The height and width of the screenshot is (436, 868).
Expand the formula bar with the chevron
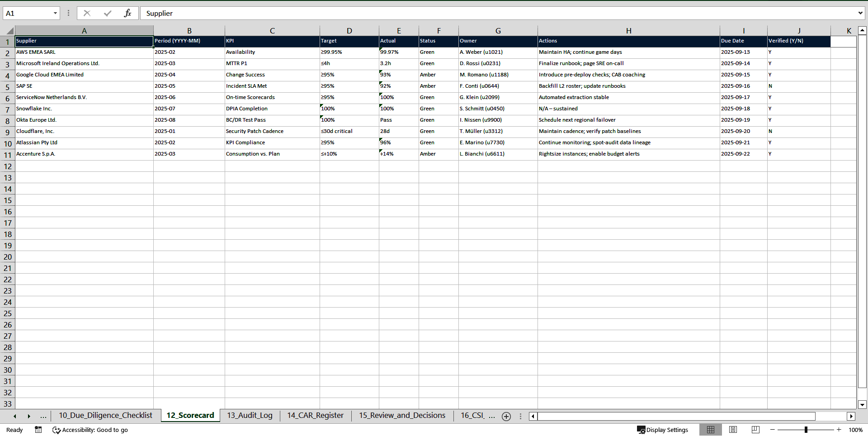coord(860,13)
